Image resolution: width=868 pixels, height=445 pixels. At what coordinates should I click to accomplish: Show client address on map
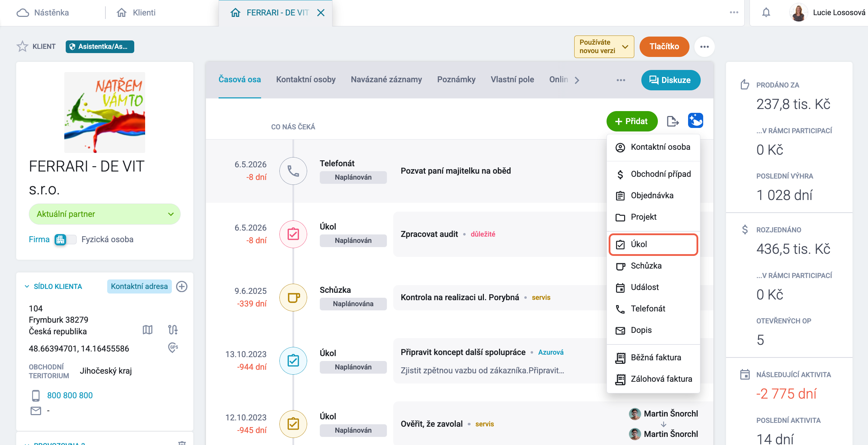pyautogui.click(x=148, y=330)
